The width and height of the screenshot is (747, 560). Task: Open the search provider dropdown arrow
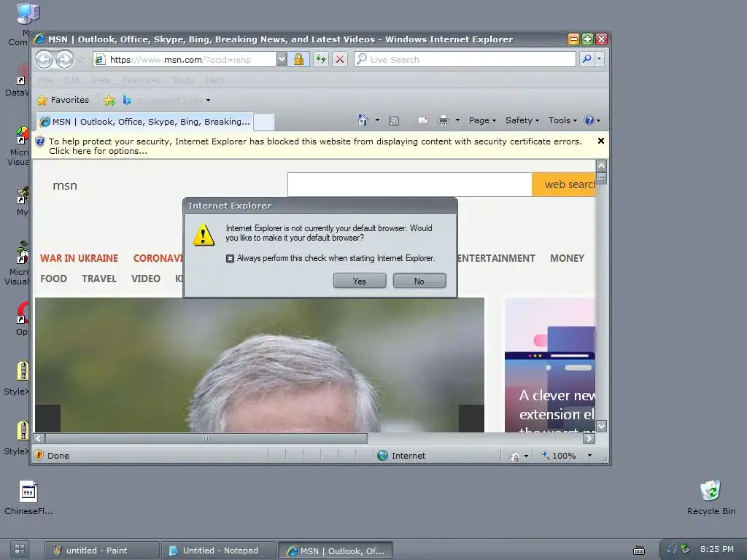600,59
